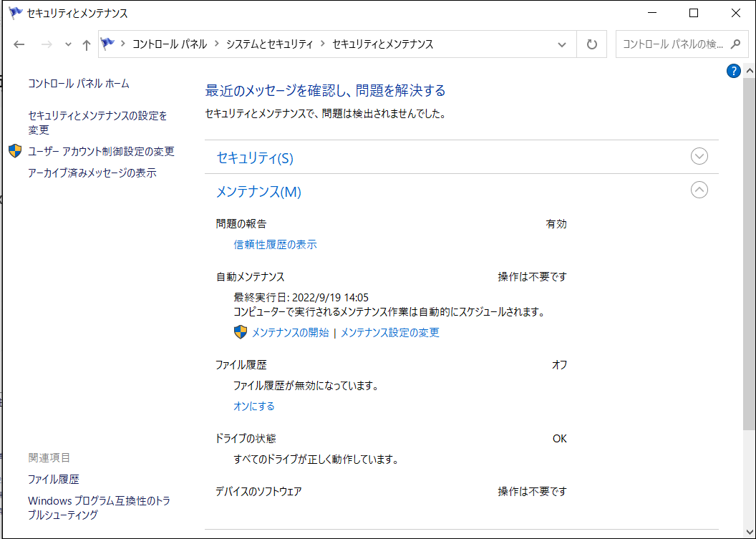Click the vertical scrollbar down arrow
Image resolution: width=756 pixels, height=539 pixels.
(x=749, y=532)
